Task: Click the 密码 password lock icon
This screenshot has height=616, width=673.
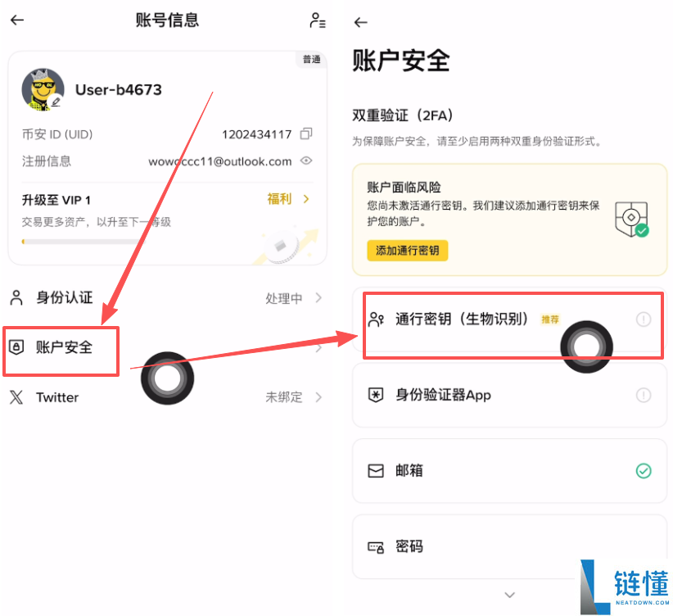Action: 376,547
